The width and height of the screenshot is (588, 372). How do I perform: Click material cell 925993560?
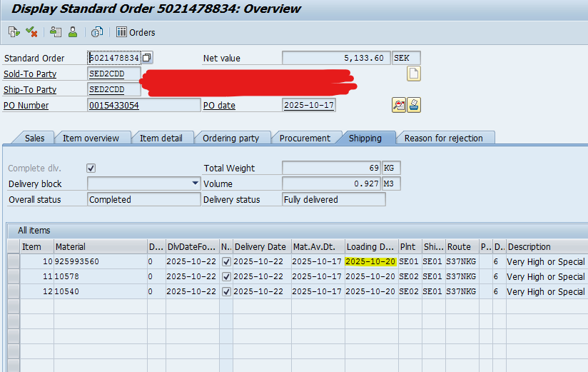click(101, 261)
